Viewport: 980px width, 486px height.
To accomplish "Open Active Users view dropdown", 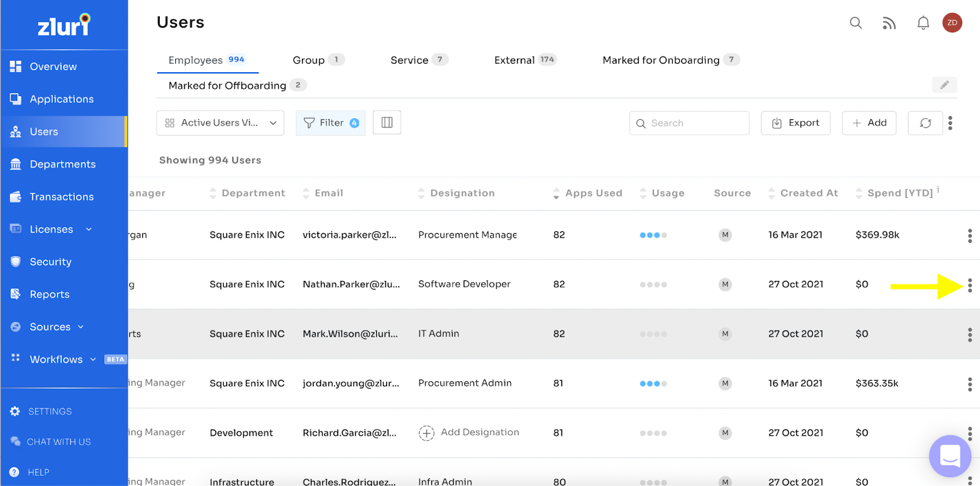I will [x=221, y=123].
